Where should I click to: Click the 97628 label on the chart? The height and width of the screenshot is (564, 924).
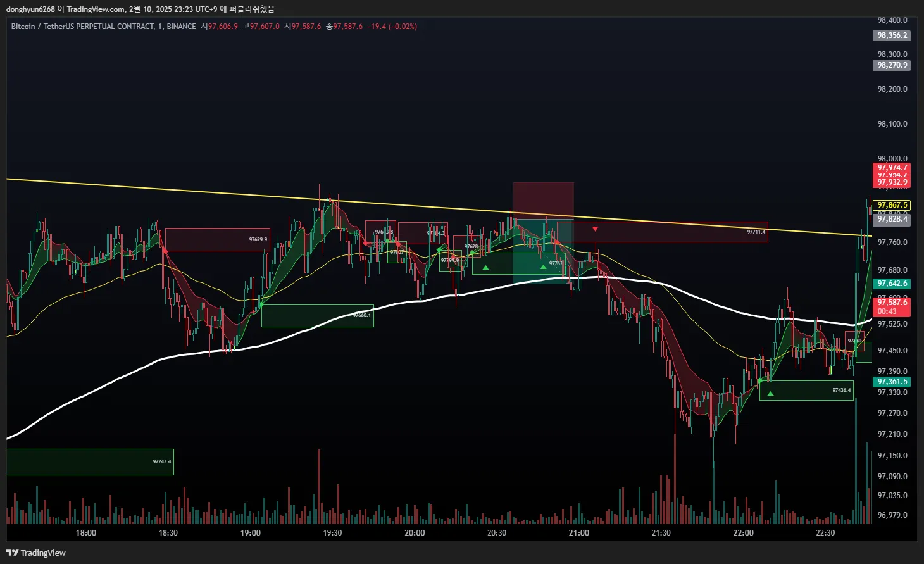coord(471,246)
